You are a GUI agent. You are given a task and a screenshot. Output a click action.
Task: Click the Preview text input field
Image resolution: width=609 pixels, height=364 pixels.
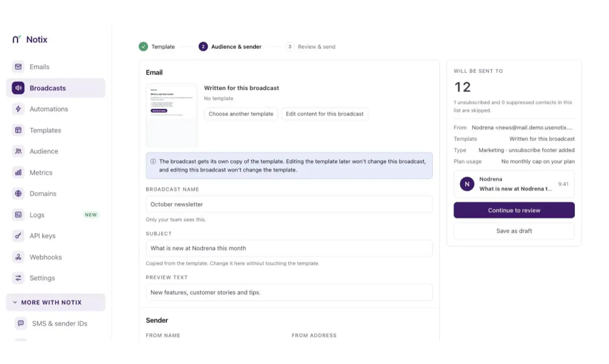pyautogui.click(x=289, y=292)
